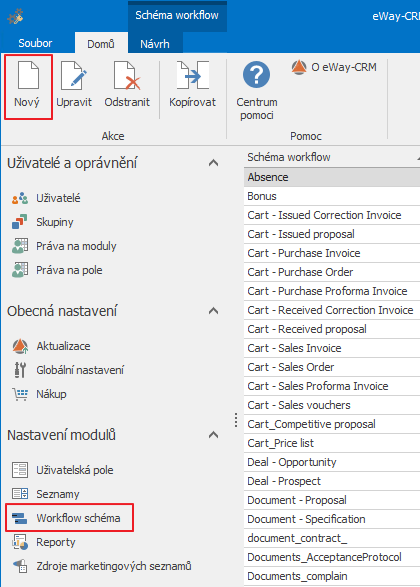Collapse the Obecná nastavení section
This screenshot has height=587, width=420.
pyautogui.click(x=213, y=311)
